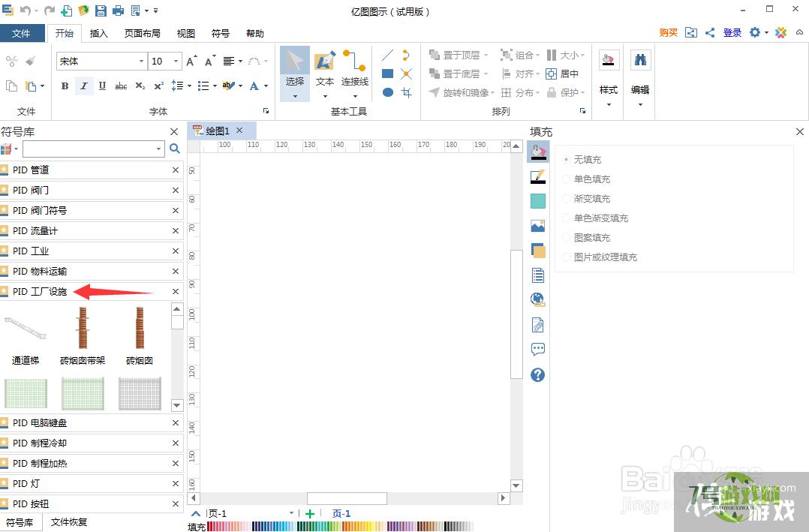
Task: Click the Save icon in quick access toolbar
Action: click(x=101, y=11)
